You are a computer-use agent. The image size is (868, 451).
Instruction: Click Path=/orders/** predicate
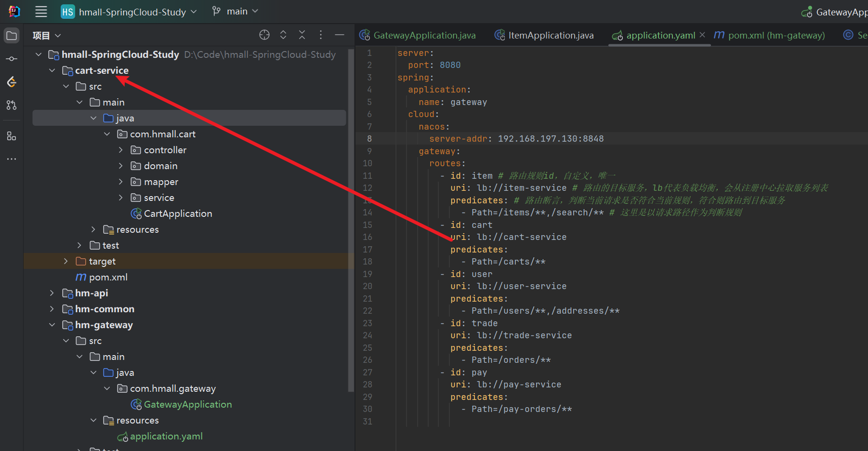point(511,360)
